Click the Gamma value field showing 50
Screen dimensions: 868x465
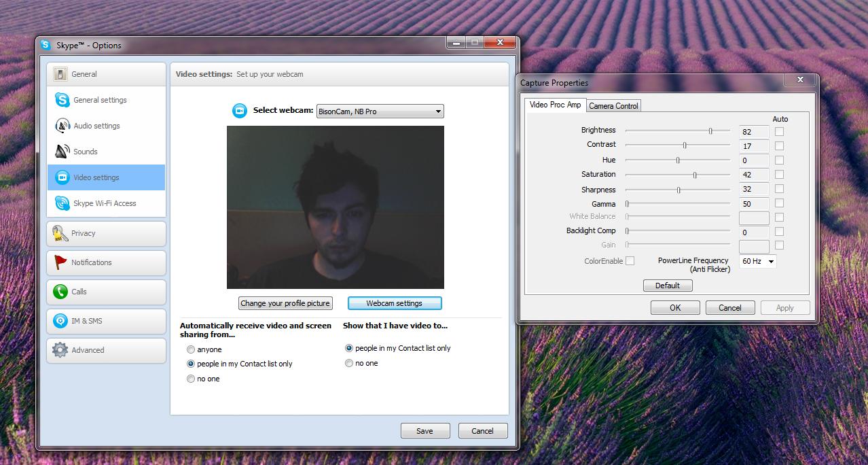754,204
